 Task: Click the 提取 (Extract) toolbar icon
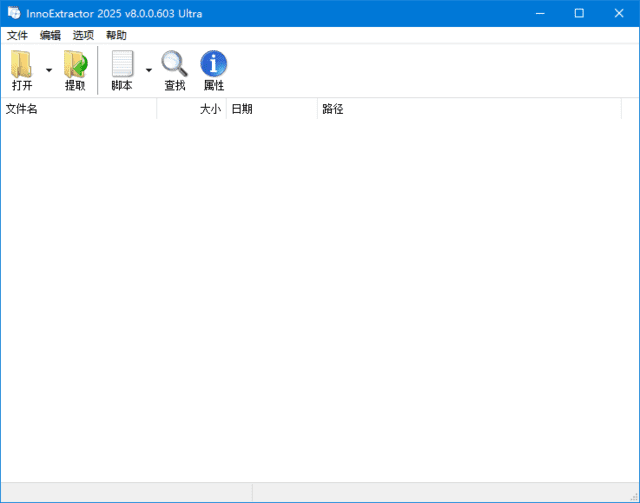point(75,65)
